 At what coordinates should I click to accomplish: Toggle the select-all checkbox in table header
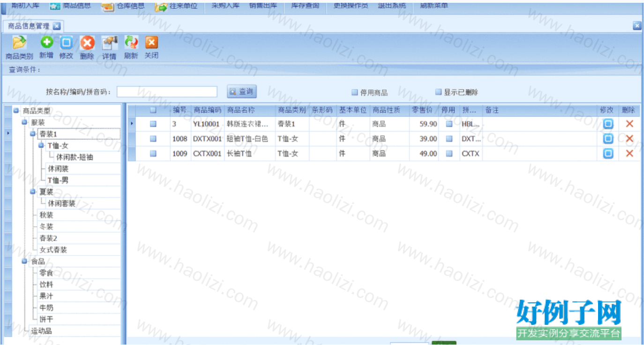[x=153, y=110]
